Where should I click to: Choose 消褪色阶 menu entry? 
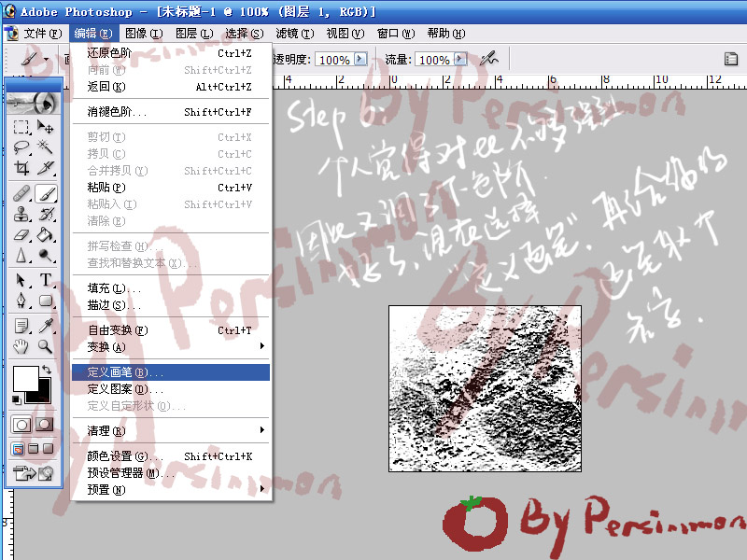[171, 112]
